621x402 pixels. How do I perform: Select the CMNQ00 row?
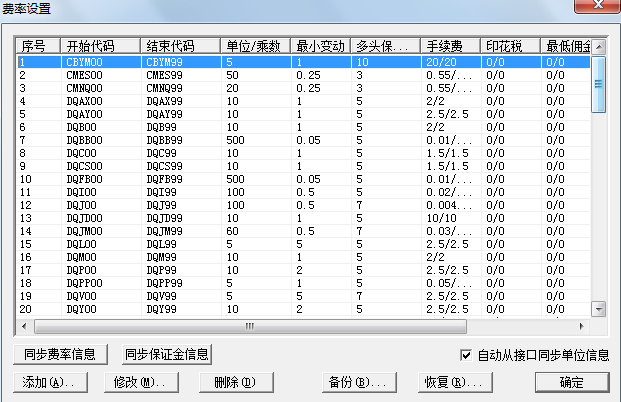303,88
